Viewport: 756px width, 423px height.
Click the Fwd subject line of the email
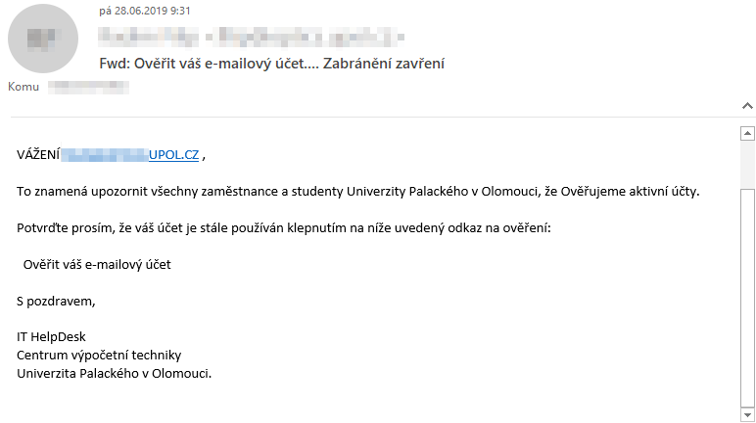[x=272, y=64]
